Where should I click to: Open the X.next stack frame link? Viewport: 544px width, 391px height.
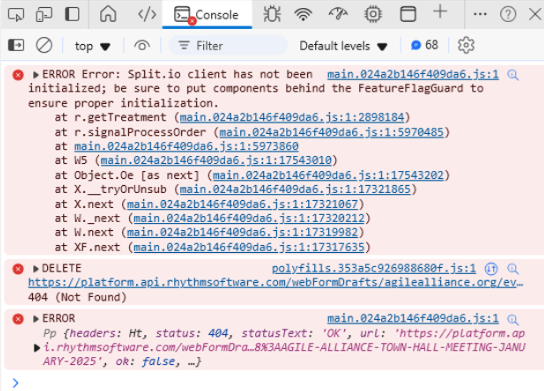click(x=242, y=204)
